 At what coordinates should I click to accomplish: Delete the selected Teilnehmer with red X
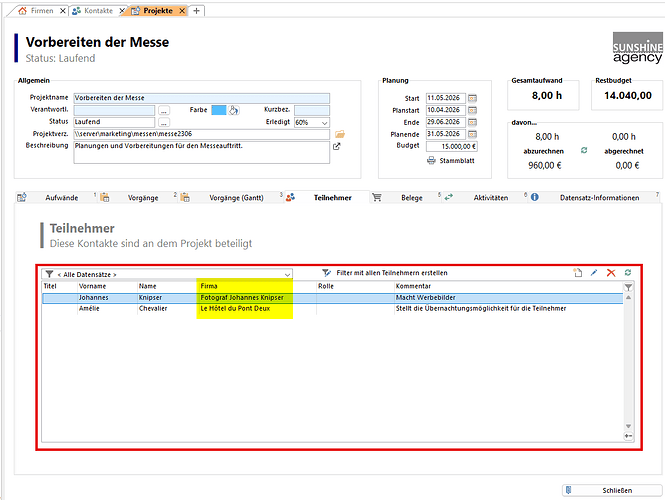click(x=611, y=273)
